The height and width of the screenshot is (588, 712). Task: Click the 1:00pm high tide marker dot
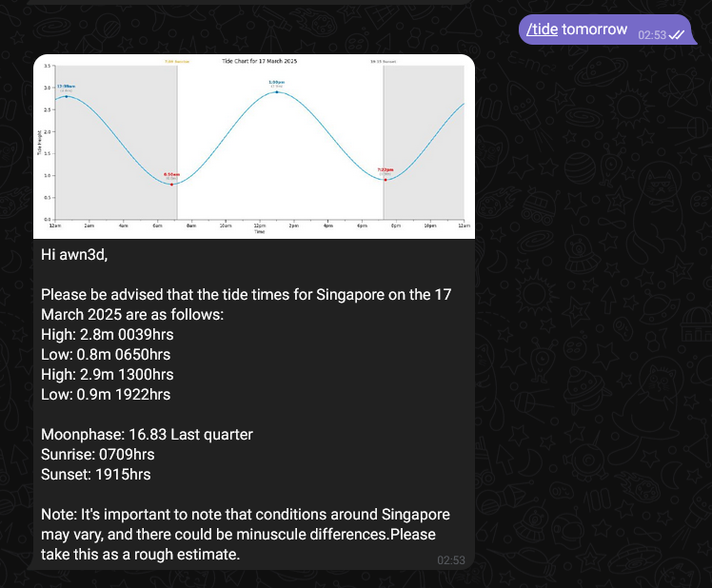pyautogui.click(x=276, y=92)
